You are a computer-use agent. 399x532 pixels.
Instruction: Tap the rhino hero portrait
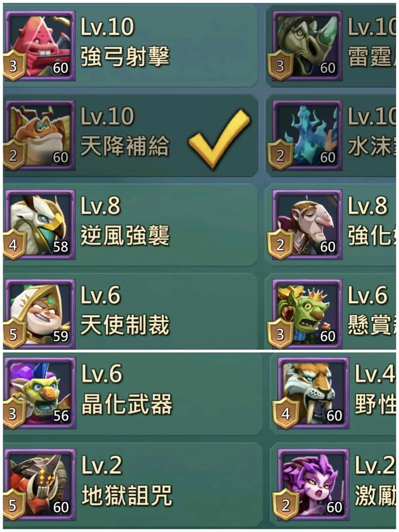[x=307, y=45]
